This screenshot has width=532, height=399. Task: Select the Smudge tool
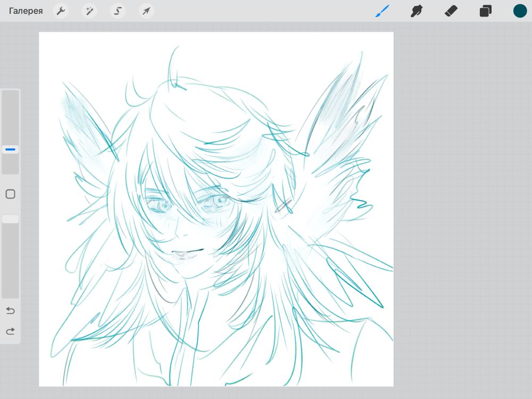click(x=417, y=11)
